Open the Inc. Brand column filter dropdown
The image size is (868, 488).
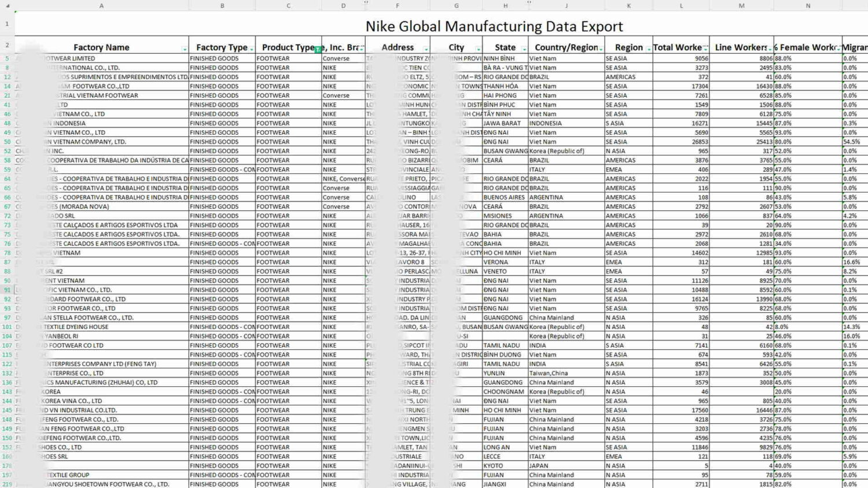pyautogui.click(x=362, y=49)
